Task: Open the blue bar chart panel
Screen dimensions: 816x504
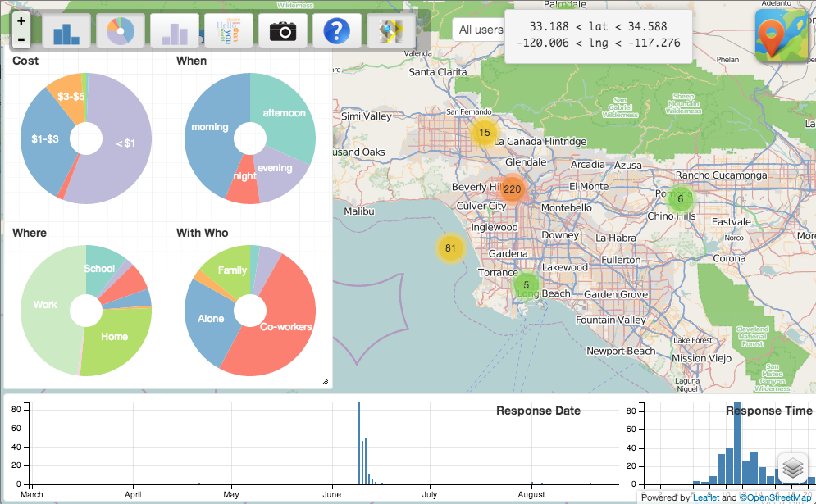Action: point(66,31)
